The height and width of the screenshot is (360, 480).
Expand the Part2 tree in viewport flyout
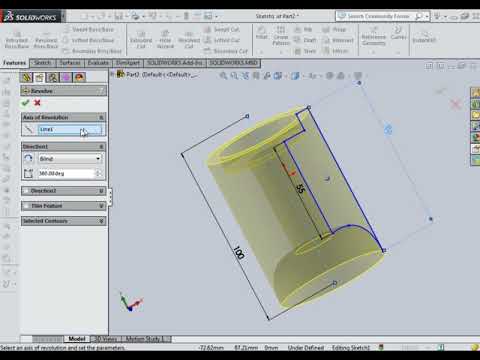[x=112, y=74]
